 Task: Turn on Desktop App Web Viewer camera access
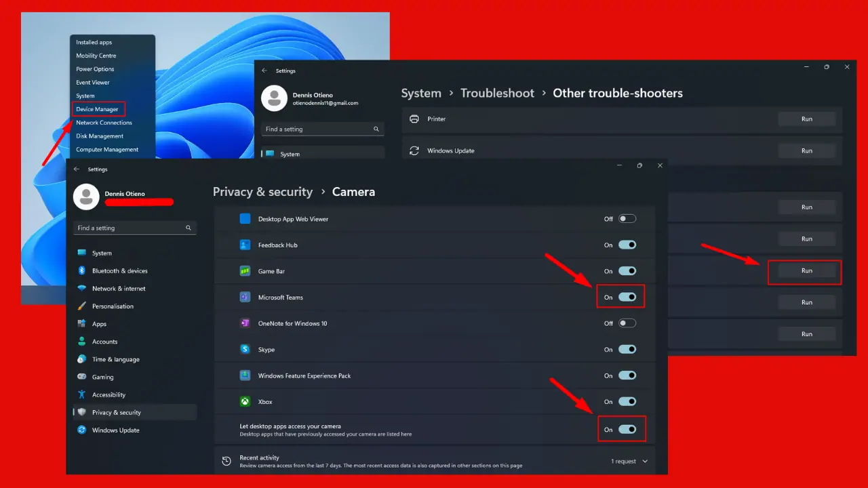click(627, 219)
